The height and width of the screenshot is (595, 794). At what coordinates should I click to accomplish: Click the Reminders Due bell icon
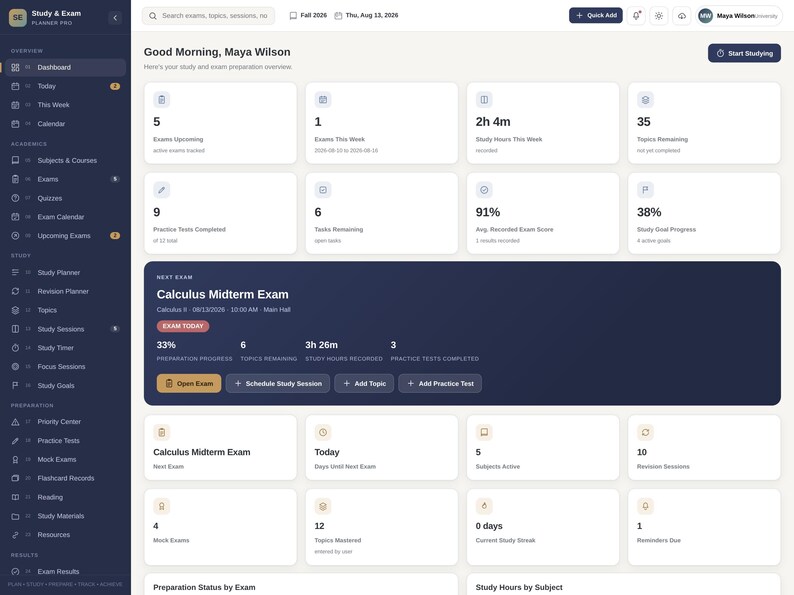click(645, 506)
